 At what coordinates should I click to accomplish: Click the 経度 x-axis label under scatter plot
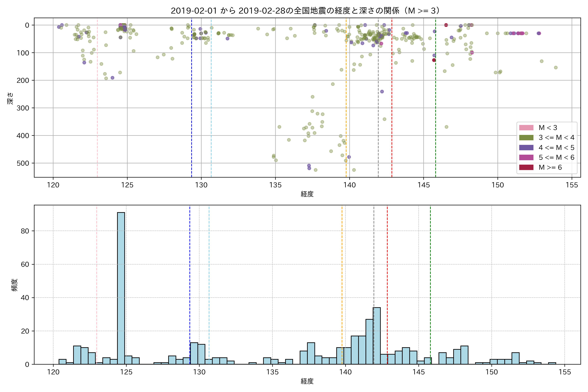coord(307,194)
